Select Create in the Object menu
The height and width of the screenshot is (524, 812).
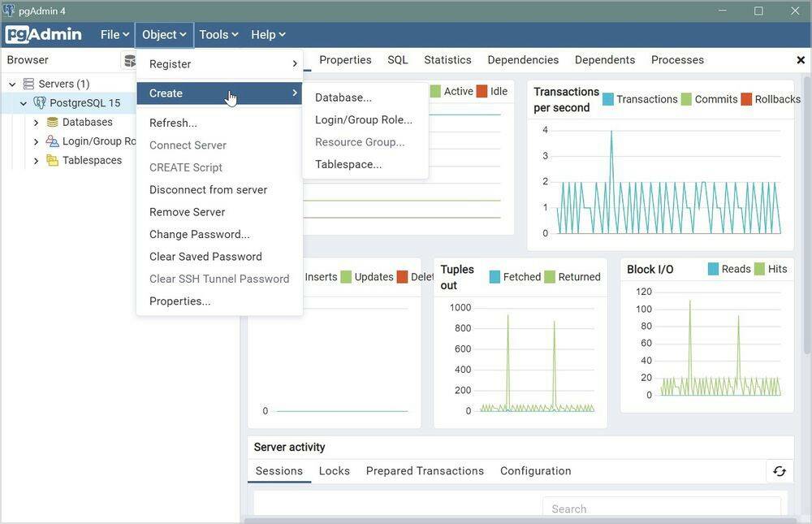219,93
